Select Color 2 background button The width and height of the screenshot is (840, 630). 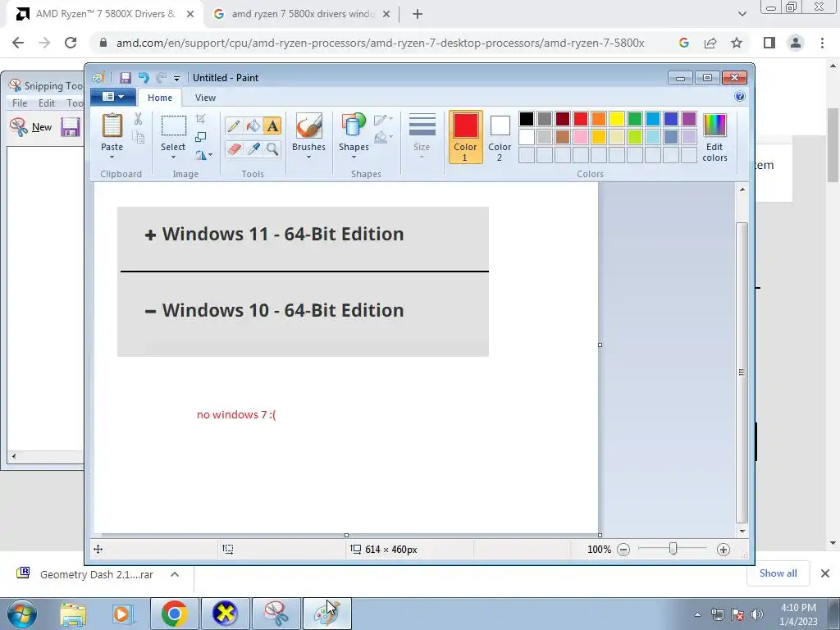500,137
